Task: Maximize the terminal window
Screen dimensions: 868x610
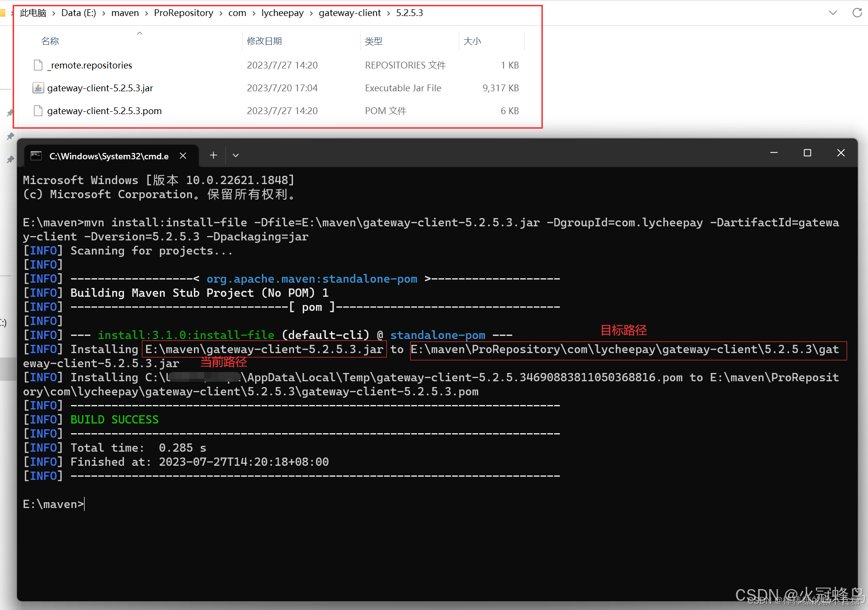Action: 807,152
